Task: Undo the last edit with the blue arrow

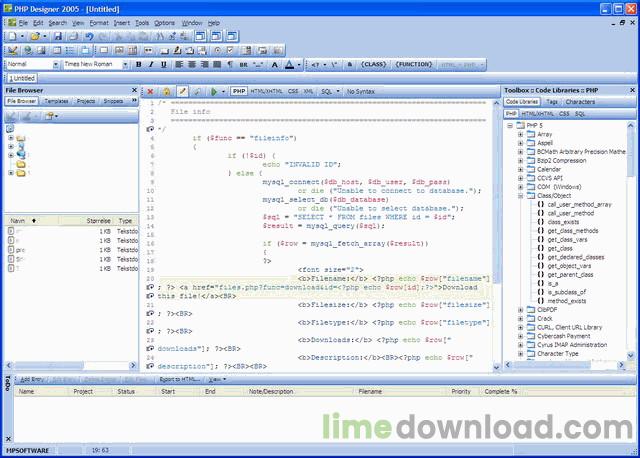Action: (89, 36)
